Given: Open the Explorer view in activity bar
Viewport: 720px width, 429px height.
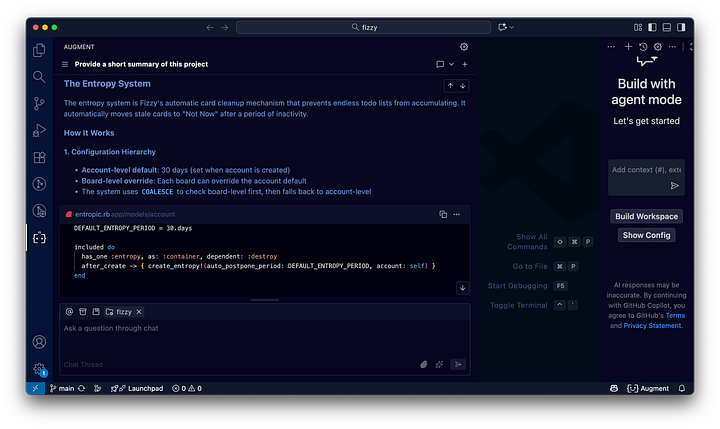Looking at the screenshot, I should point(39,50).
